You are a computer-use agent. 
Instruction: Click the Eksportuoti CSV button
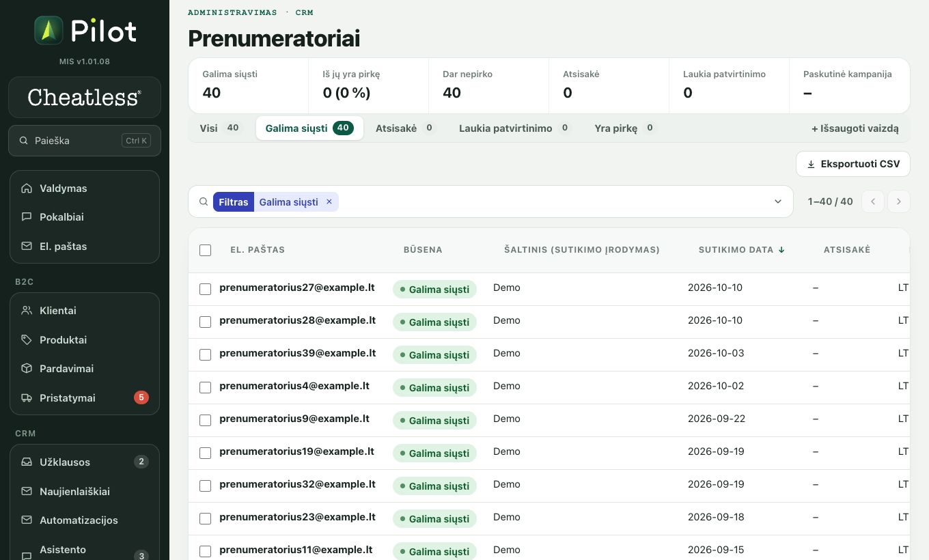click(x=853, y=164)
